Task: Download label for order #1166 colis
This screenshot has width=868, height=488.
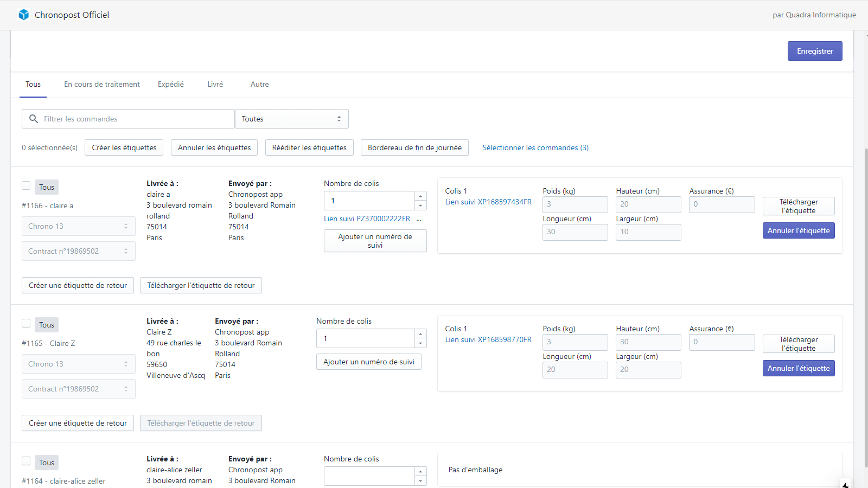Action: click(799, 206)
